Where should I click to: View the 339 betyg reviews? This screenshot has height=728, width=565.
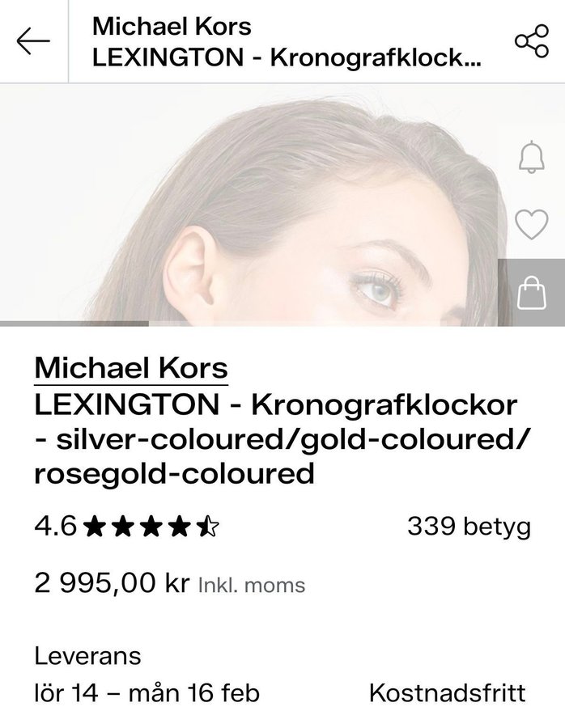(469, 527)
